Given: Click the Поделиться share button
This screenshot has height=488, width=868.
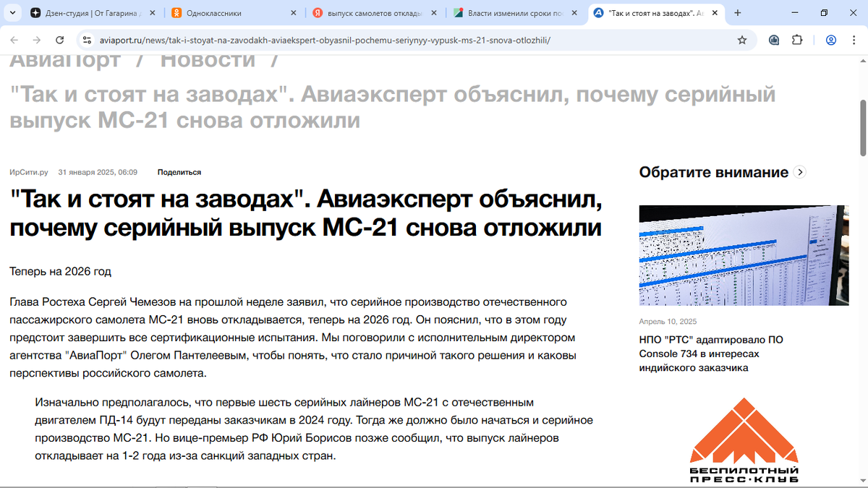Looking at the screenshot, I should pyautogui.click(x=179, y=172).
